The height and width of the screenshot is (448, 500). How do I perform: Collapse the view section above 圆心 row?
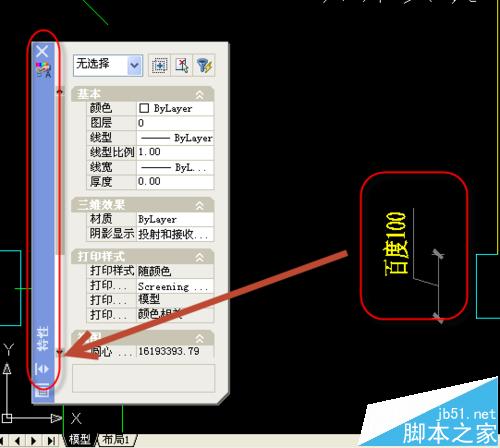200,339
